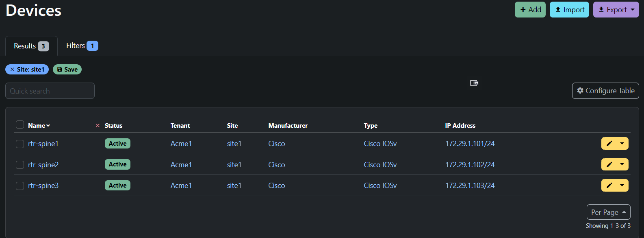
Task: Click the red X beside Status column
Action: (x=98, y=126)
